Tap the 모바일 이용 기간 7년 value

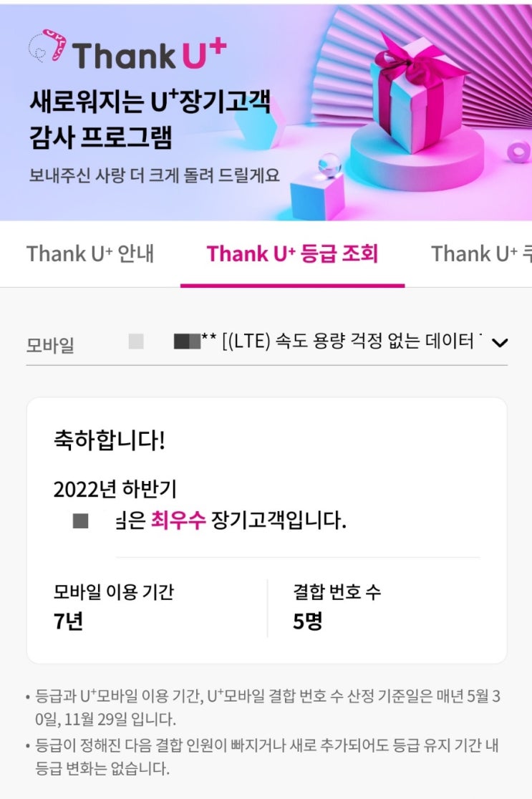[69, 621]
